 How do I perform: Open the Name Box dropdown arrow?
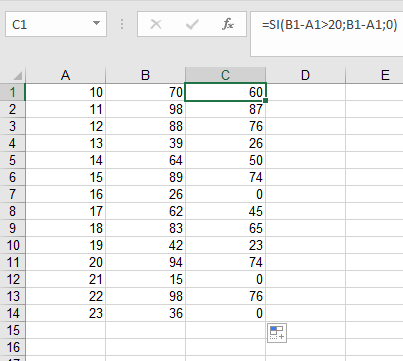[x=96, y=23]
